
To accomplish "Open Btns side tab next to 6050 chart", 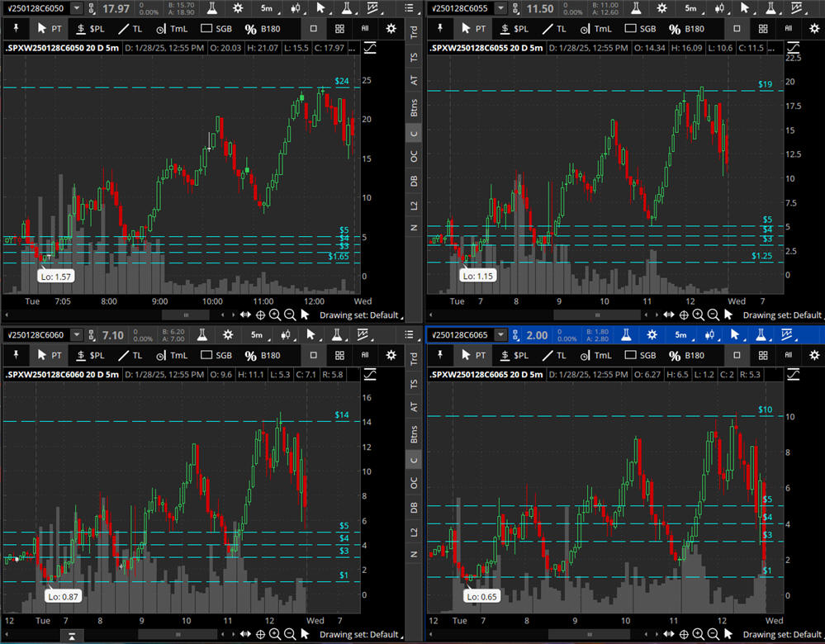I will 414,107.
